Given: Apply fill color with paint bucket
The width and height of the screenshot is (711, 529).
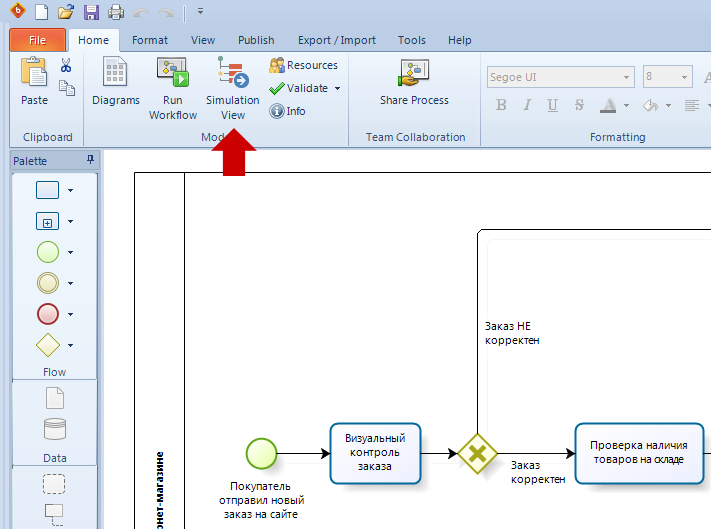Looking at the screenshot, I should point(650,105).
